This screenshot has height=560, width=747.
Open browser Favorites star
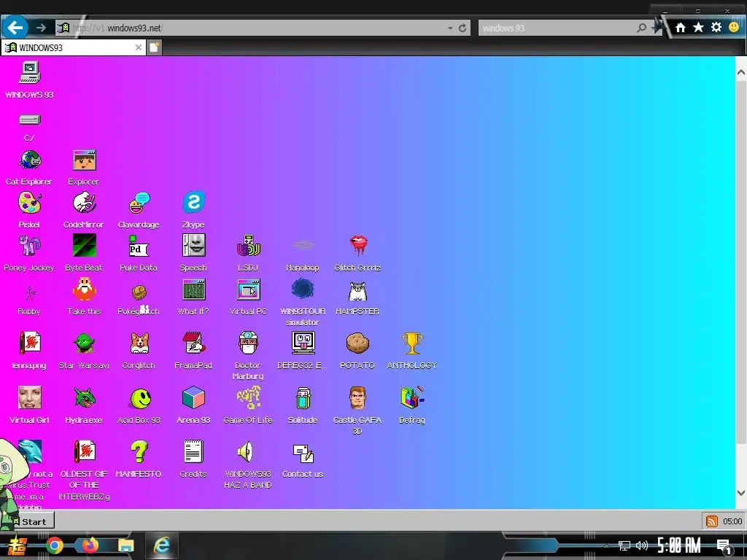[698, 27]
